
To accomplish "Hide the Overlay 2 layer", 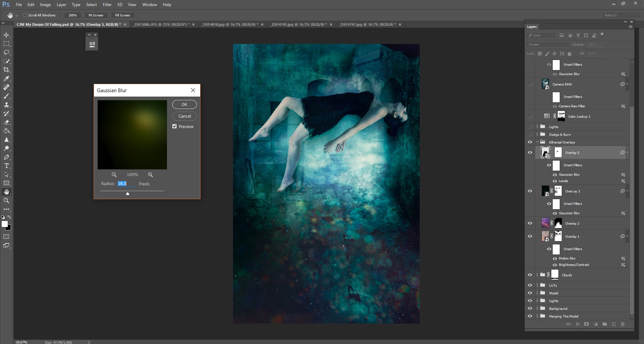I will click(x=531, y=223).
